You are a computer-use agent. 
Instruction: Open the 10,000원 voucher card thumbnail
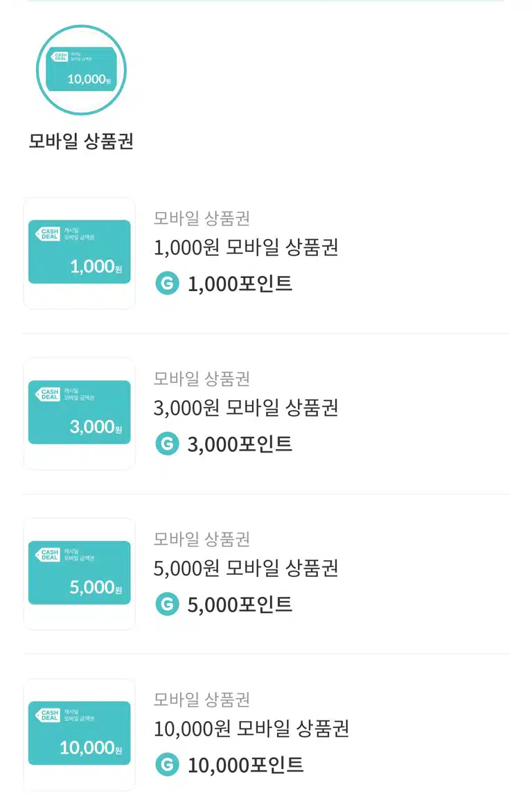[79, 734]
